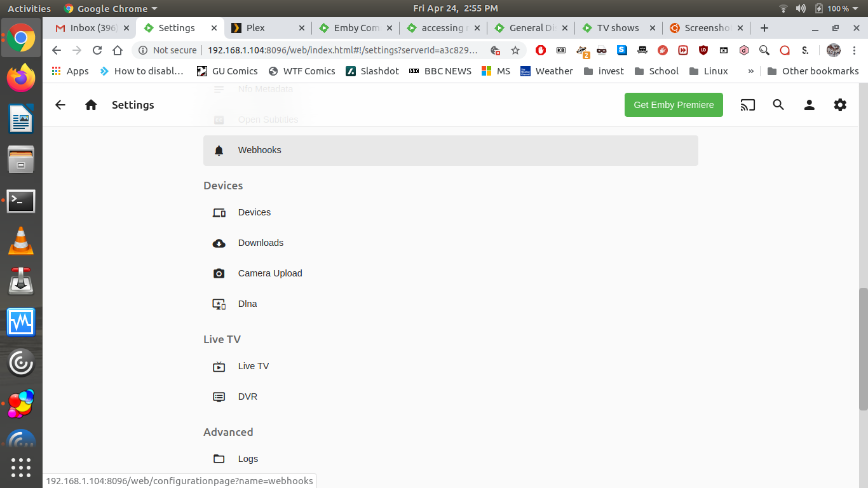Open the Emby cast to device icon

point(747,105)
